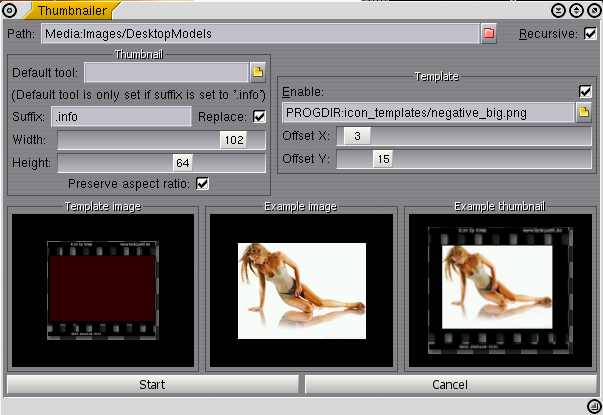Click the Width slider knob

[x=234, y=141]
